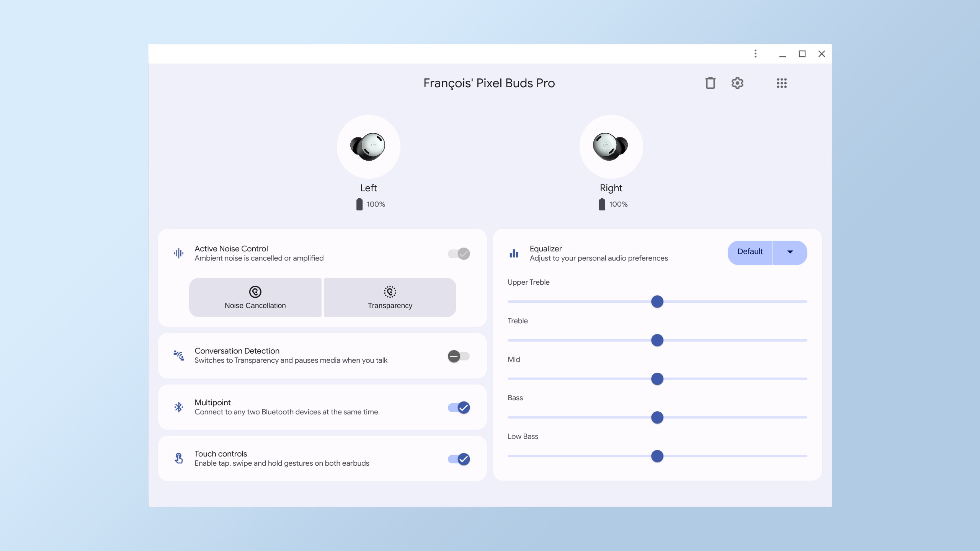Click the Conversation Detection icon

(x=178, y=355)
